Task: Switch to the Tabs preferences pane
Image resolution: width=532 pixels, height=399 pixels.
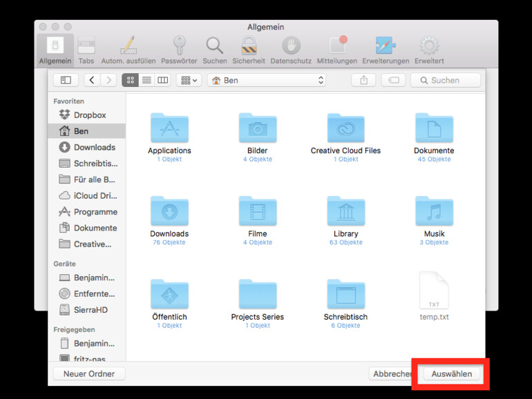Action: [86, 50]
